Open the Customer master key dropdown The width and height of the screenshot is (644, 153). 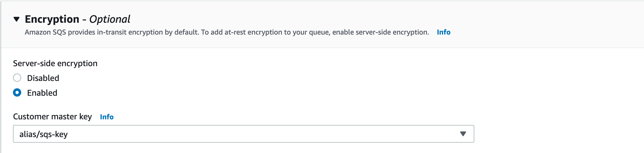click(x=243, y=134)
